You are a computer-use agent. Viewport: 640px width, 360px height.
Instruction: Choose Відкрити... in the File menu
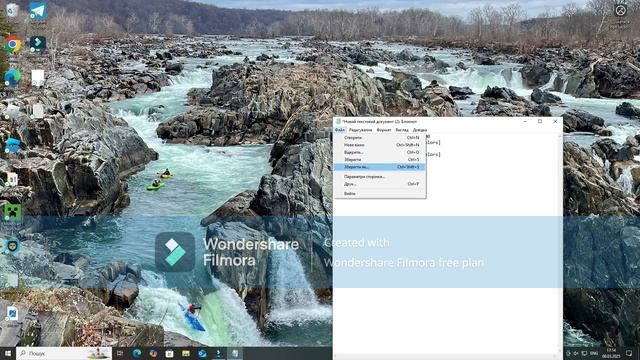(380, 152)
